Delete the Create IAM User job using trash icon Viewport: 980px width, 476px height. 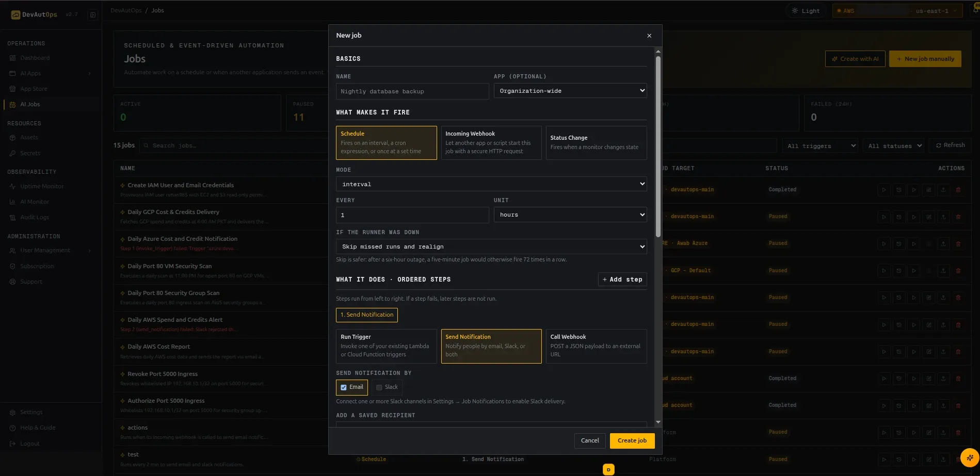coord(958,190)
